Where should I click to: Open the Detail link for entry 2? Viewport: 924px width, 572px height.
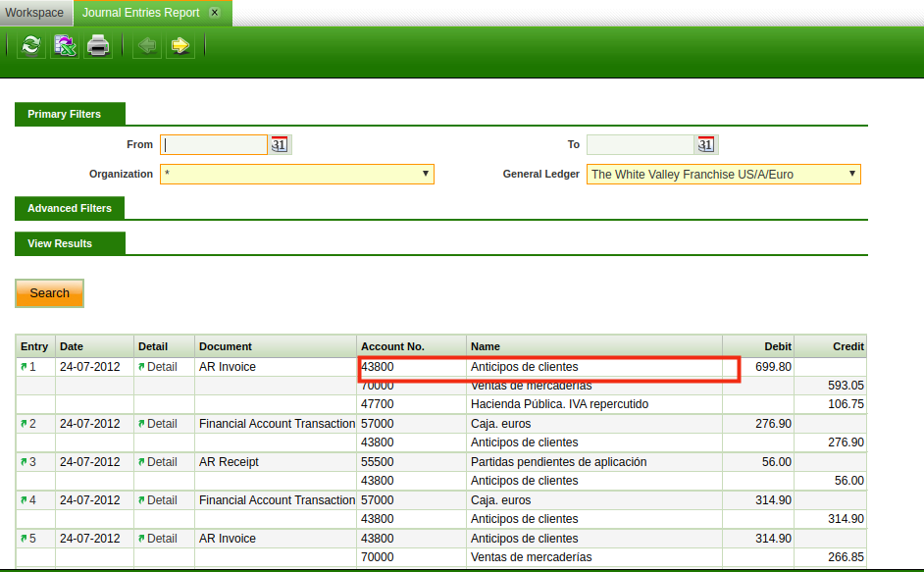tap(162, 424)
